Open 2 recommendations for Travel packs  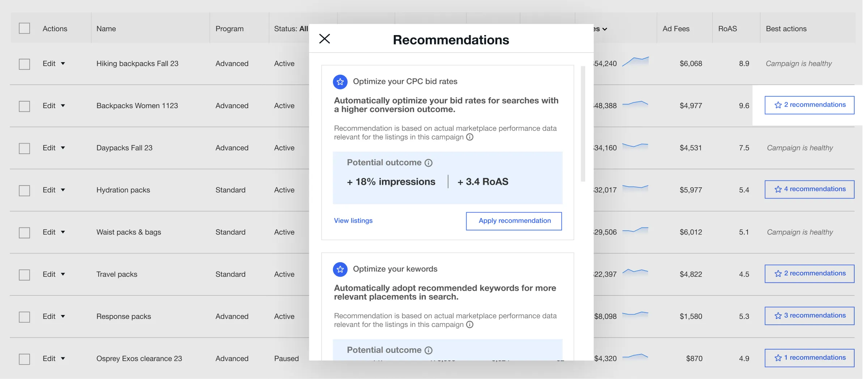coord(809,273)
